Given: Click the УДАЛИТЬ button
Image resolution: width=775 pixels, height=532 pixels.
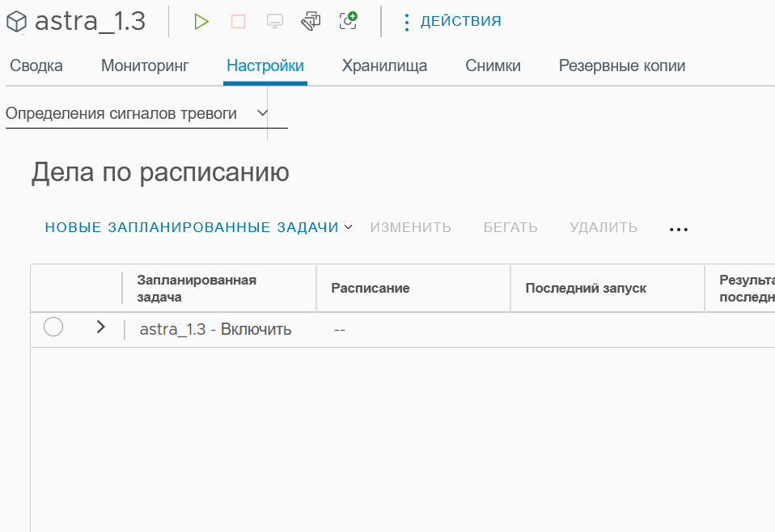Looking at the screenshot, I should [x=603, y=227].
